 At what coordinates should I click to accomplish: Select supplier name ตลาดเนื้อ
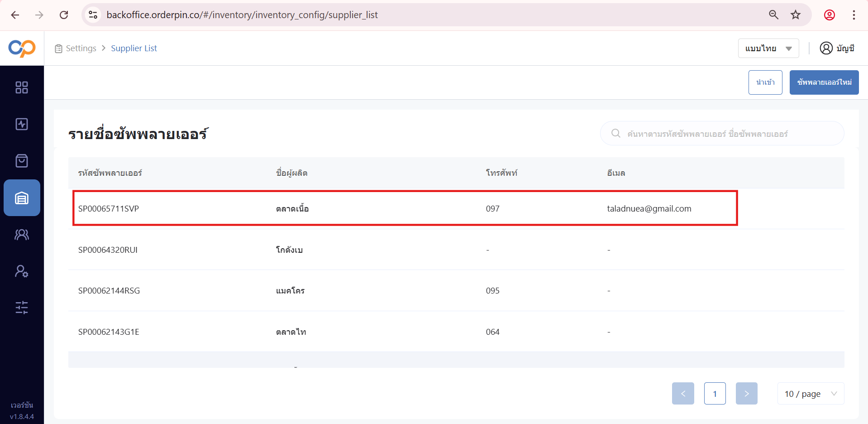pos(292,209)
